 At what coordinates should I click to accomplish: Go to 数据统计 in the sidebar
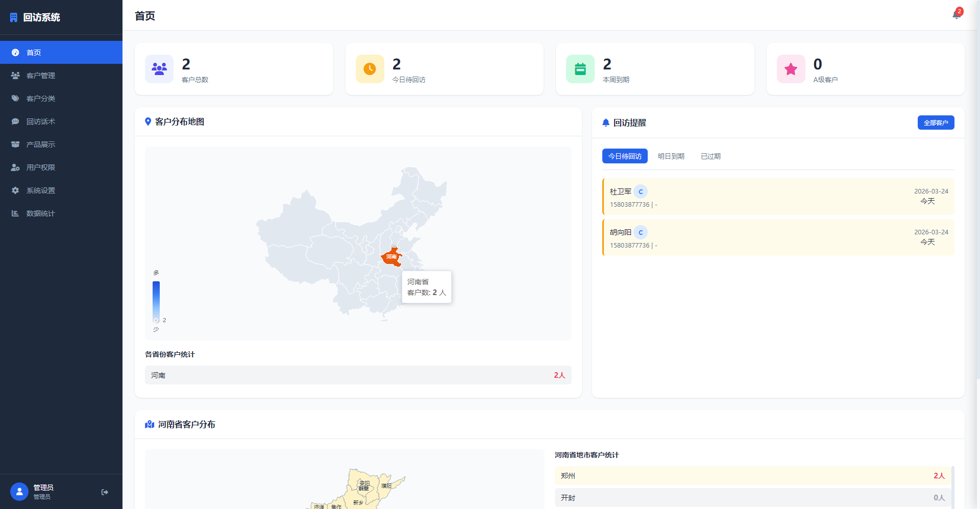(x=41, y=213)
